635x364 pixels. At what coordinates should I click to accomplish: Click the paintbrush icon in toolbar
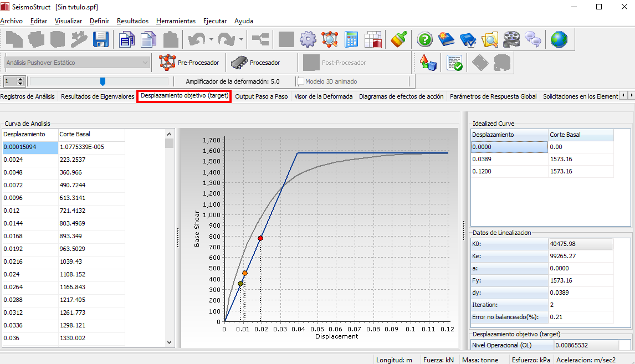click(x=399, y=39)
